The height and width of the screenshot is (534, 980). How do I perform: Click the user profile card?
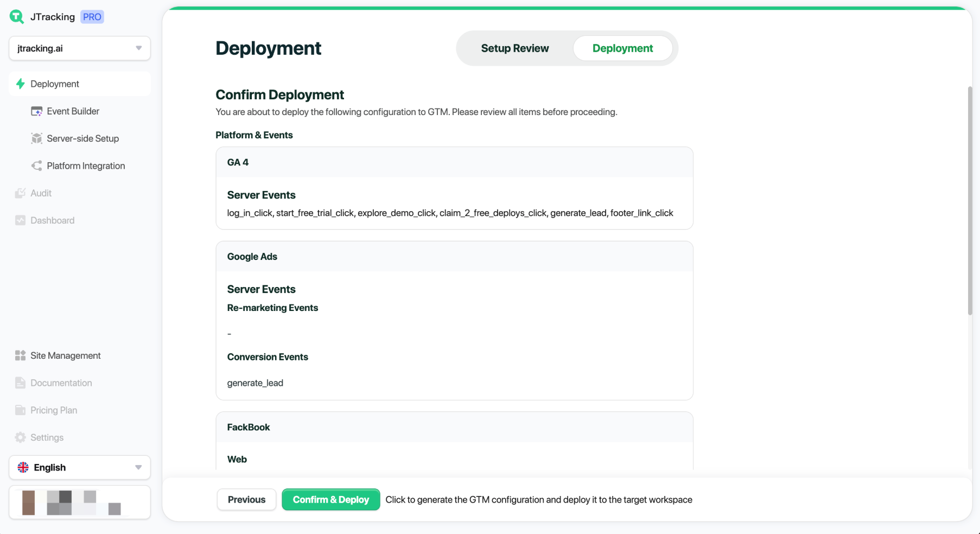[79, 503]
